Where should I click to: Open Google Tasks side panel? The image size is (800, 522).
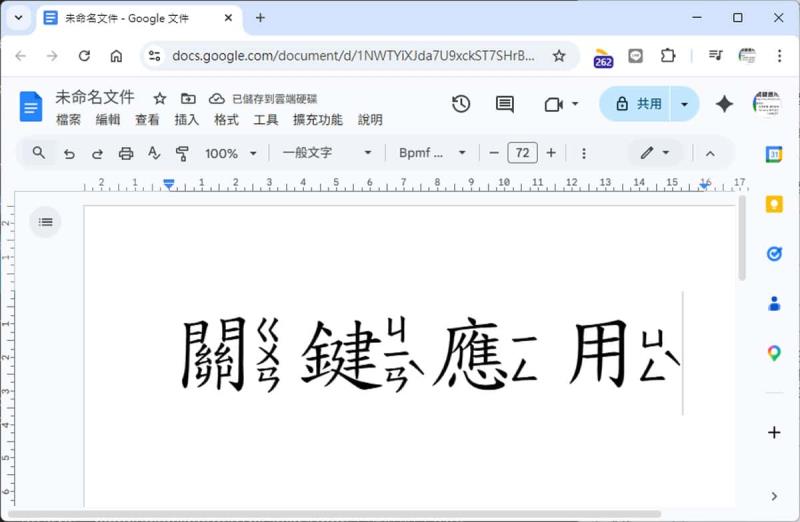pyautogui.click(x=774, y=254)
